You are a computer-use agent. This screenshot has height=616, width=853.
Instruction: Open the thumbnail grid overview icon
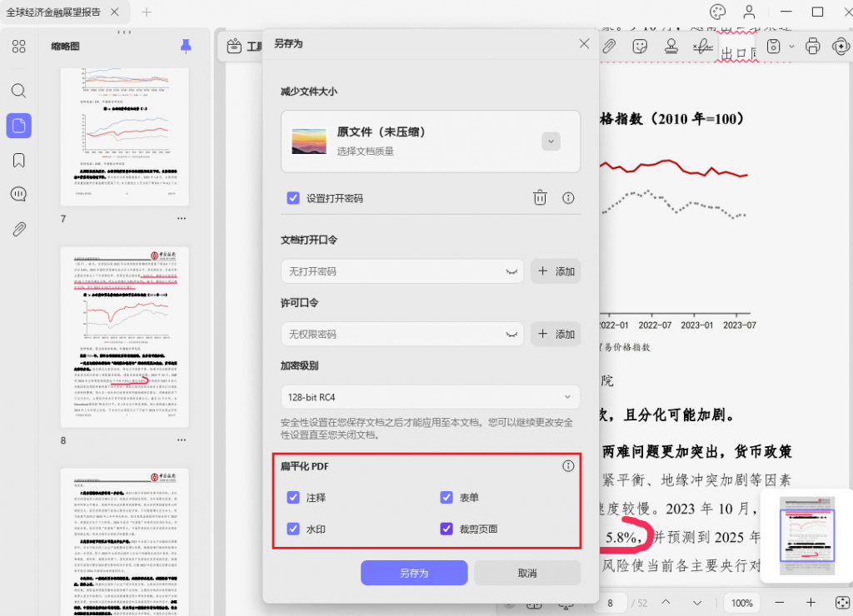18,47
